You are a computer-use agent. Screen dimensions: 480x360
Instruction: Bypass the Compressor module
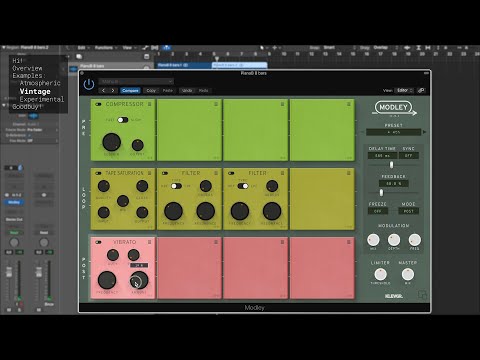click(x=98, y=104)
